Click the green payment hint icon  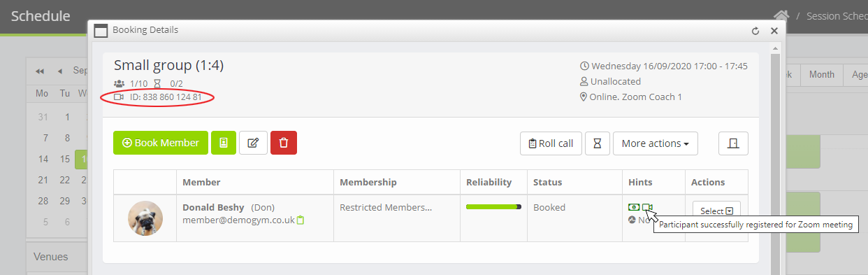coord(634,207)
